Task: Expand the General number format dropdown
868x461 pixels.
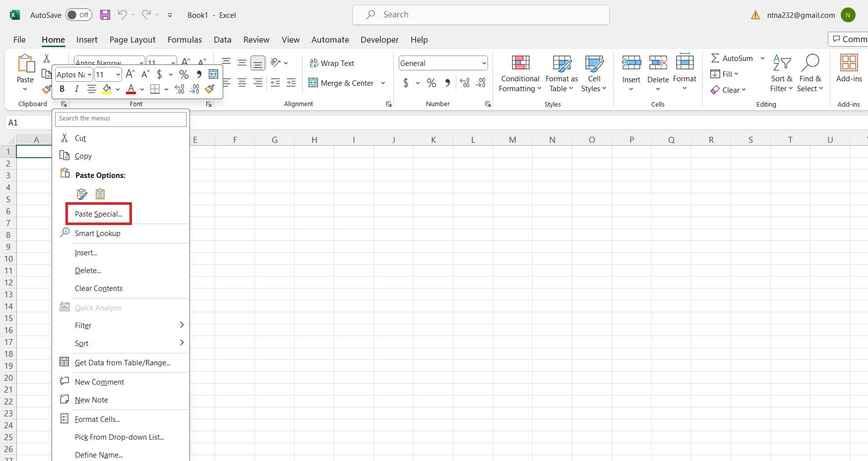Action: click(x=484, y=63)
